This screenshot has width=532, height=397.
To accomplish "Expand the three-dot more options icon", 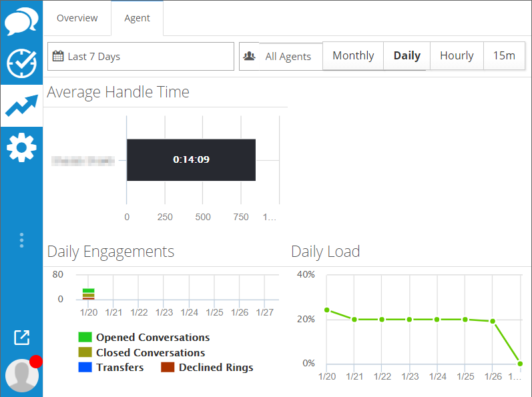I will (x=21, y=240).
